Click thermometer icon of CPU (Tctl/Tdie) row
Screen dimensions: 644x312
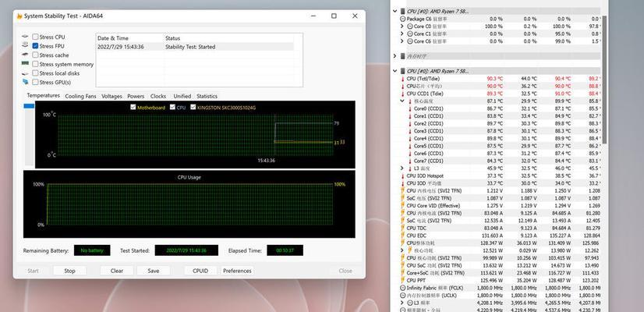click(402, 79)
